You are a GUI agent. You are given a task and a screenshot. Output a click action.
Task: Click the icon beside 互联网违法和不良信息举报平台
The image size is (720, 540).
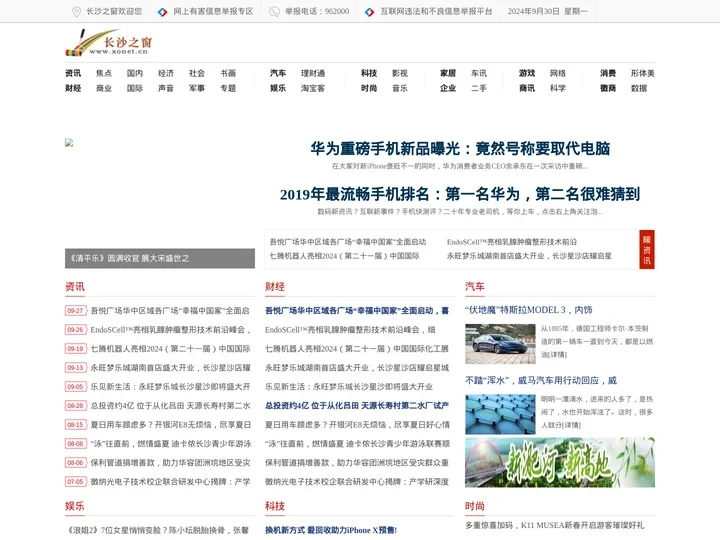click(370, 12)
